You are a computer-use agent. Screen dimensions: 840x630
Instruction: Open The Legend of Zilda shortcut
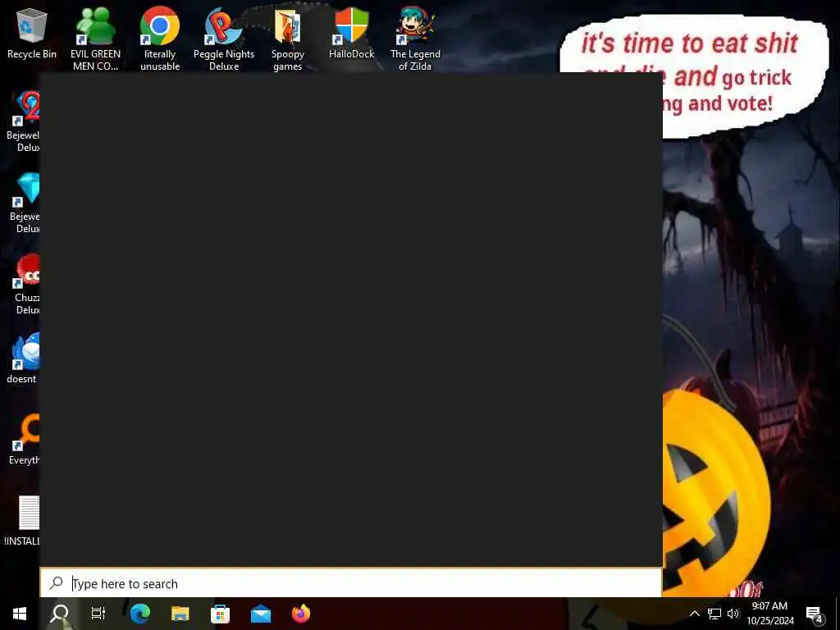coord(415,39)
